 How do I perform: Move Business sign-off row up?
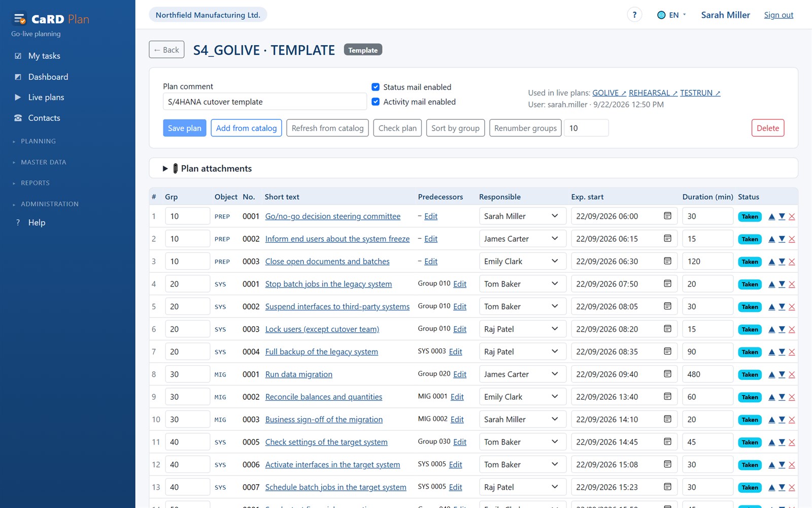click(771, 420)
